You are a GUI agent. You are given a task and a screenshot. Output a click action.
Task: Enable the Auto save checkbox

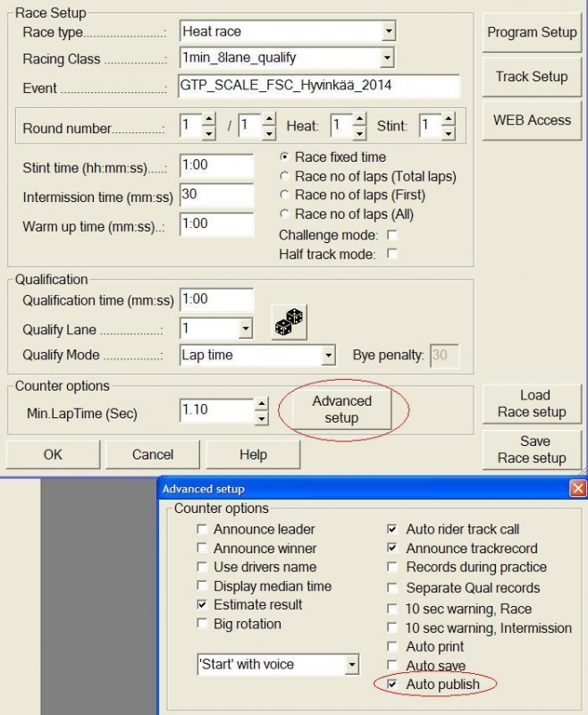point(392,665)
